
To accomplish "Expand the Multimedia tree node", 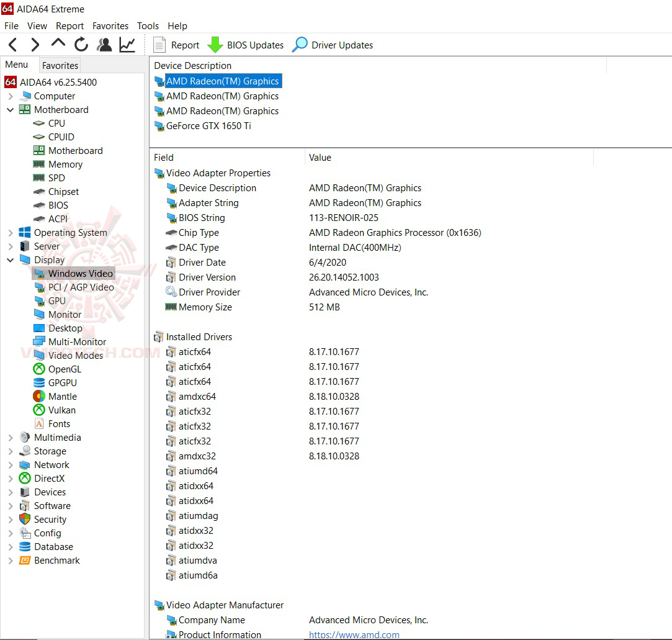I will pos(11,438).
